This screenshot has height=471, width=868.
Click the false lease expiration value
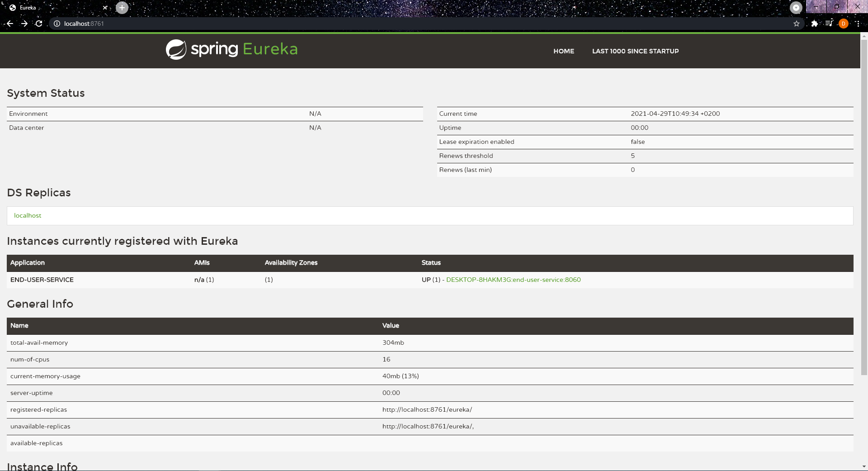(637, 142)
